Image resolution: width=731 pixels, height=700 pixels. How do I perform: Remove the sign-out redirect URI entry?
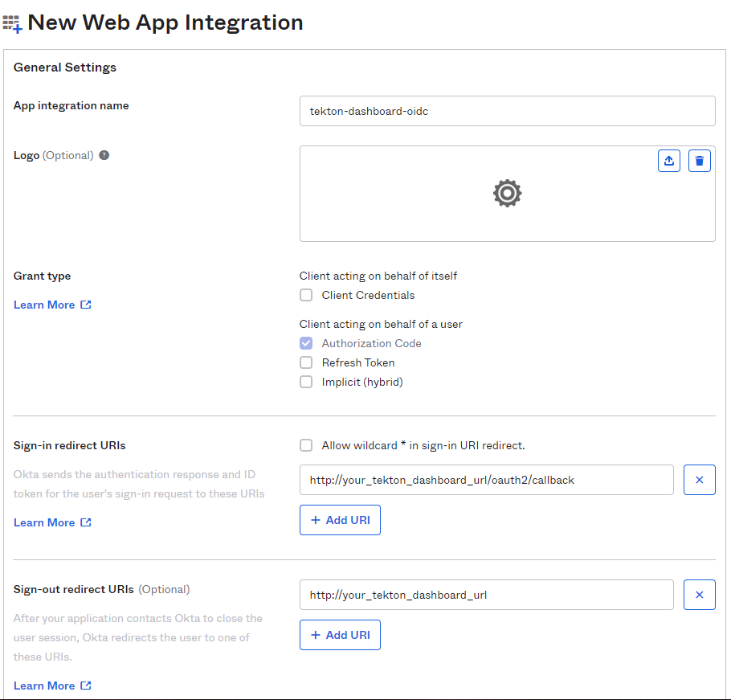click(x=699, y=595)
